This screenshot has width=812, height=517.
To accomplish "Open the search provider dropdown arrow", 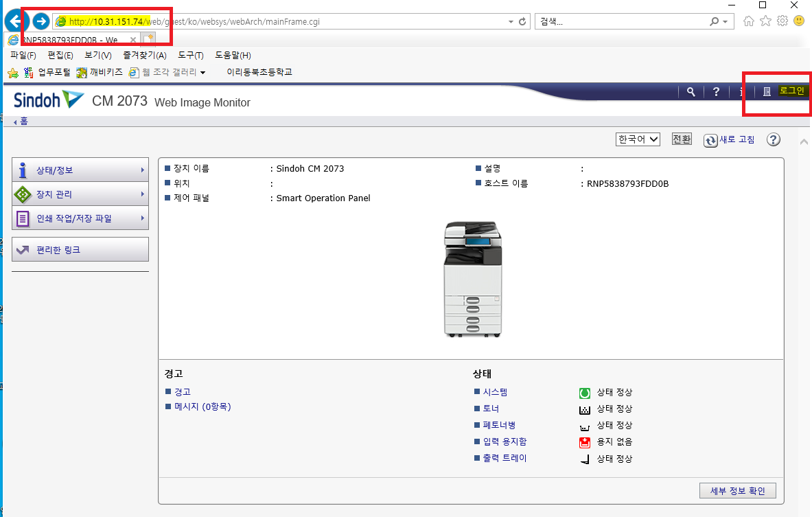I will [725, 22].
